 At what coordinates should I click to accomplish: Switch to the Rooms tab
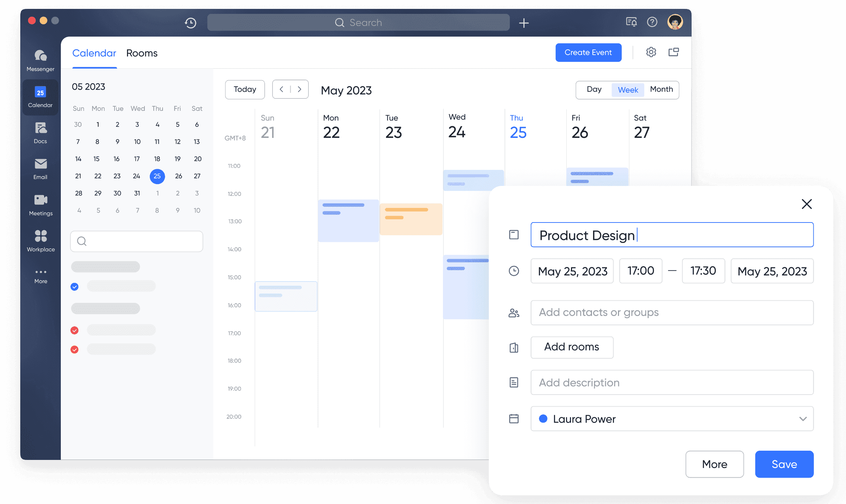click(x=142, y=53)
